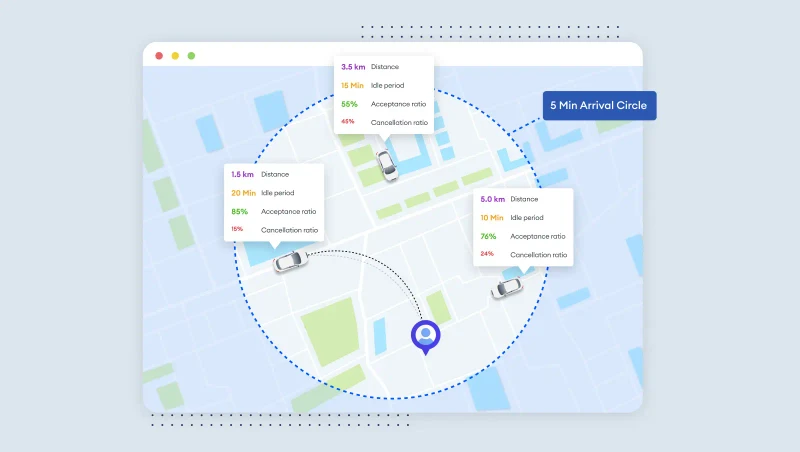Click the yellow window dot
Viewport: 800px width, 452px height.
175,56
